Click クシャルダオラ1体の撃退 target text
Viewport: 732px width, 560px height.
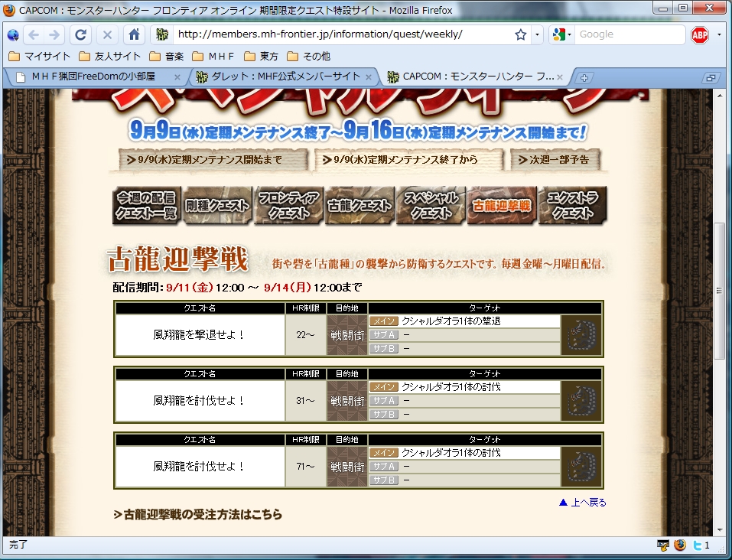point(451,321)
